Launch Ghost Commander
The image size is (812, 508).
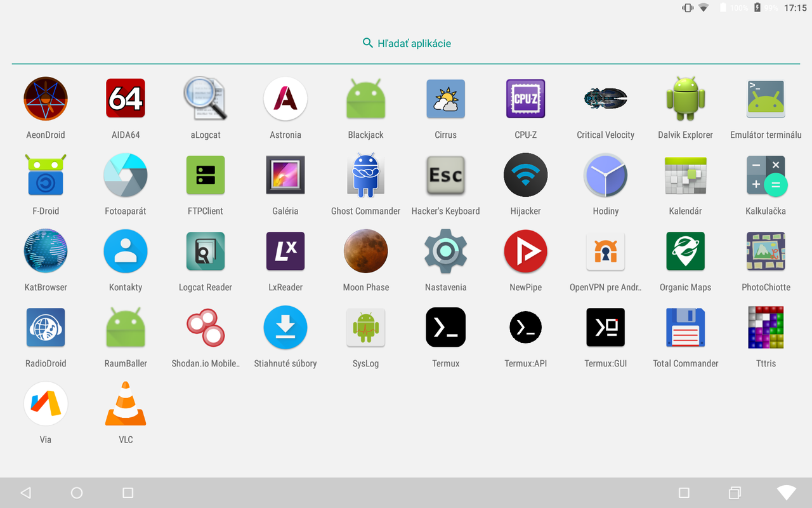click(x=366, y=175)
